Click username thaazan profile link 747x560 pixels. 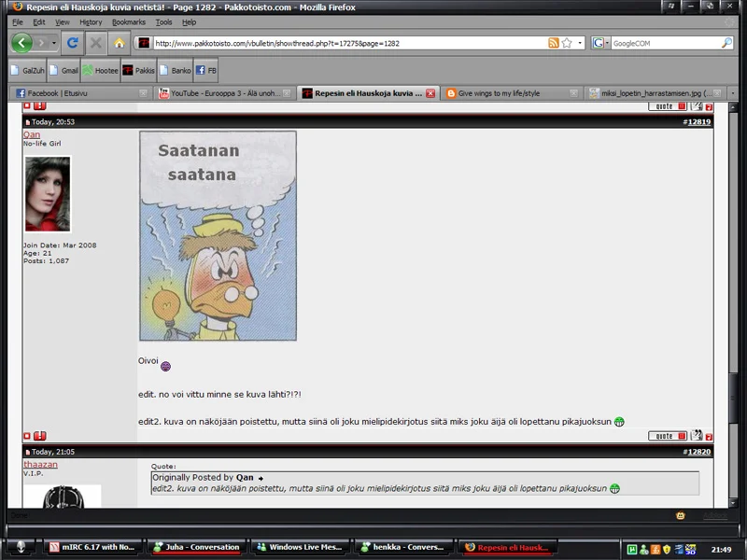pyautogui.click(x=40, y=464)
